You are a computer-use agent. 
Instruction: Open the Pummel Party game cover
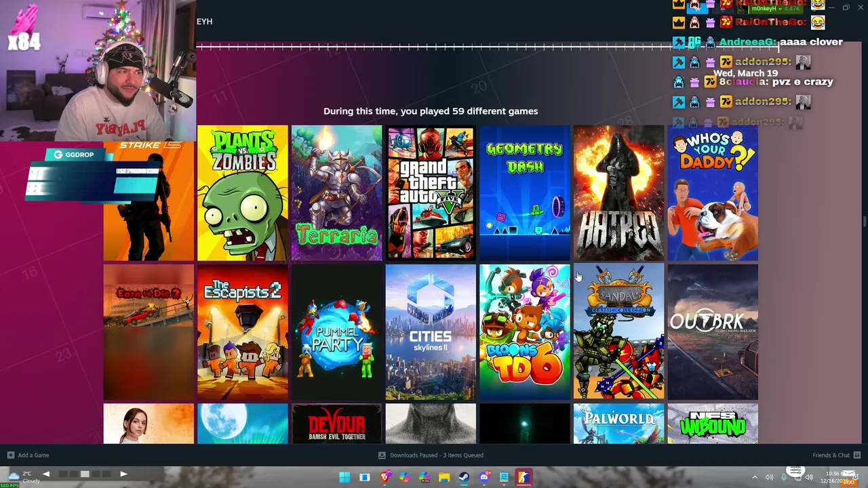tap(337, 332)
